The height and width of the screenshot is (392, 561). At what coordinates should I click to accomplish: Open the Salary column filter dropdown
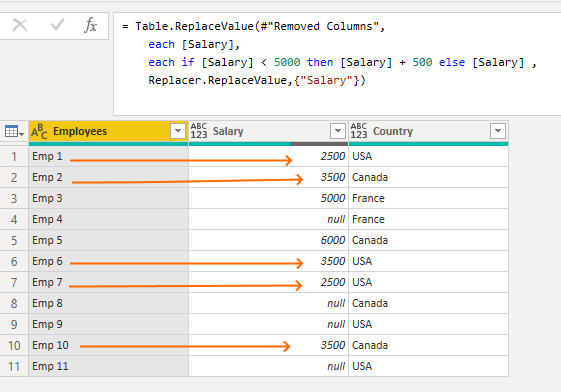(338, 131)
